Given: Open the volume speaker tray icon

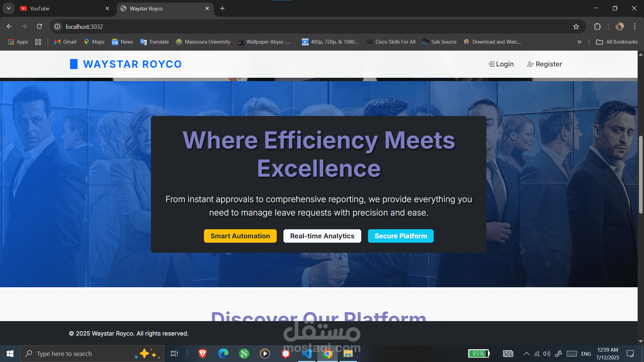Looking at the screenshot, I should (547, 354).
